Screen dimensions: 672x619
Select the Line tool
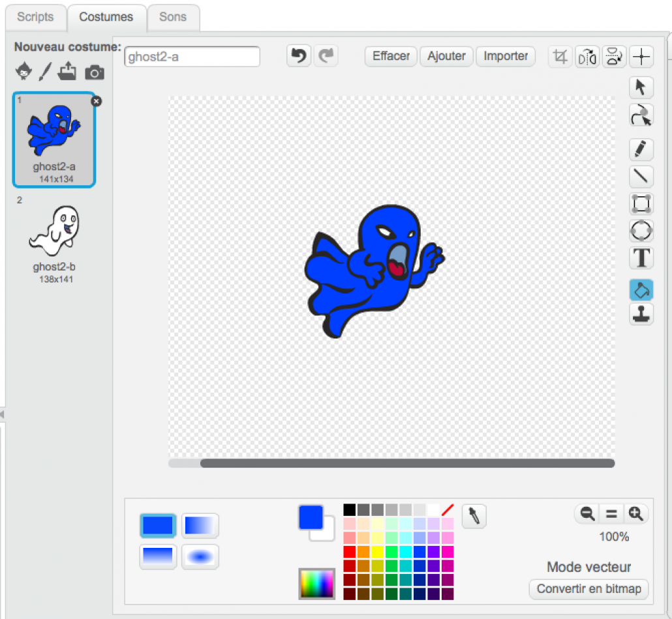(x=641, y=177)
